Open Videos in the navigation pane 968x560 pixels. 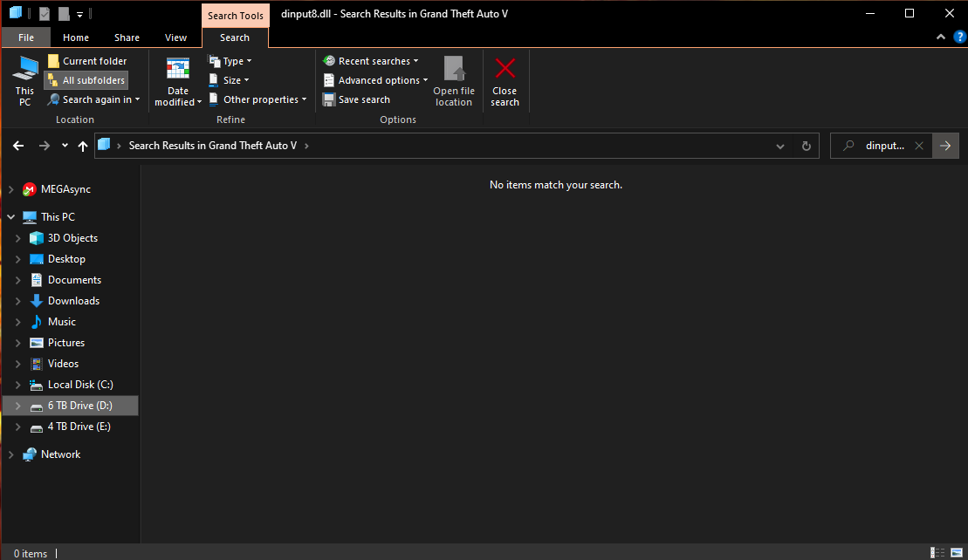63,364
